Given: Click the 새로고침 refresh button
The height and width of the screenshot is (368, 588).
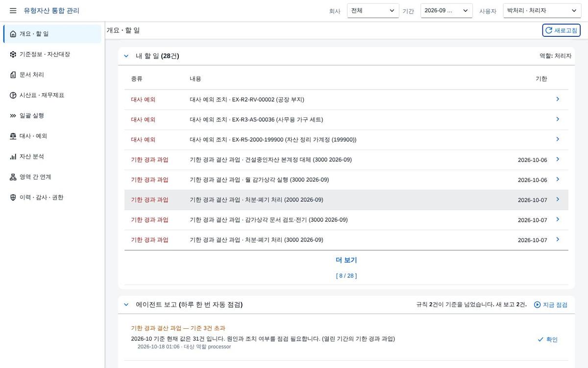Looking at the screenshot, I should [x=561, y=30].
